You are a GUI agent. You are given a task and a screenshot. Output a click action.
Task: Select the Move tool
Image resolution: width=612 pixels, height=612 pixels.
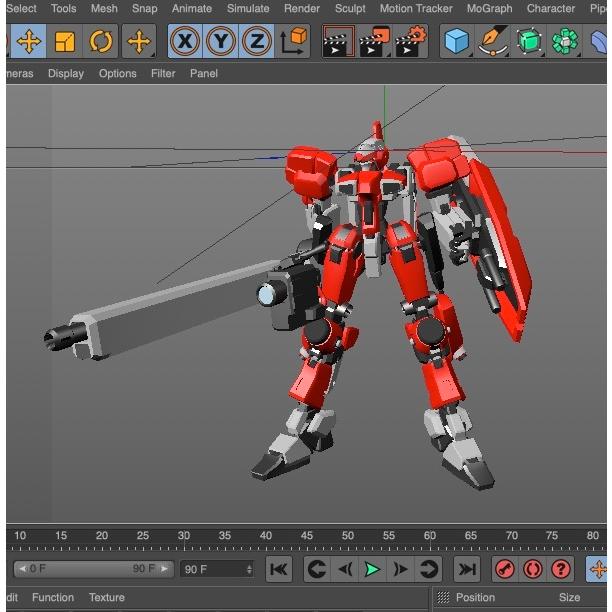[29, 41]
